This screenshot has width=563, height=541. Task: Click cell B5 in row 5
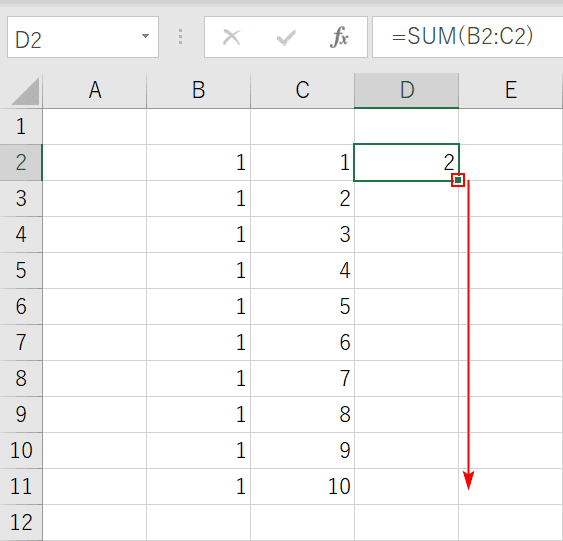pos(199,270)
